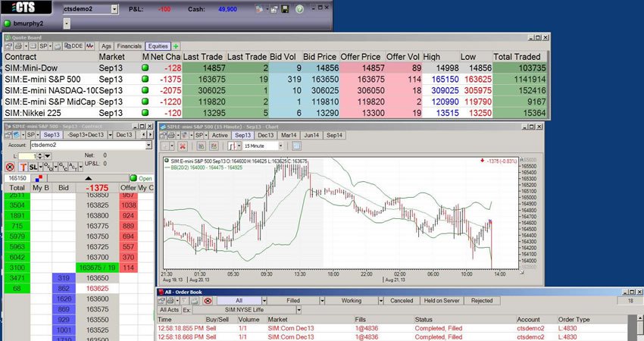Toggle E-mini S&P 500 green market status indicator

[145, 79]
